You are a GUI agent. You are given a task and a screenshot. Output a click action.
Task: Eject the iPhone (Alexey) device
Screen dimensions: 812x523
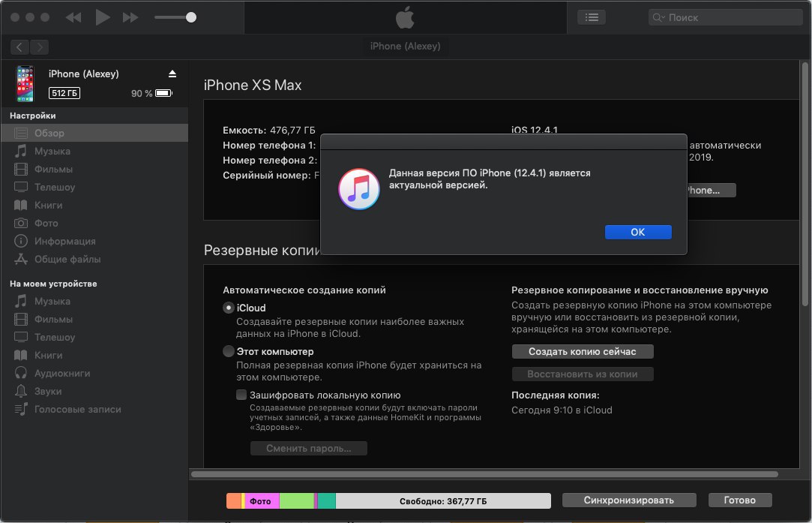[172, 74]
